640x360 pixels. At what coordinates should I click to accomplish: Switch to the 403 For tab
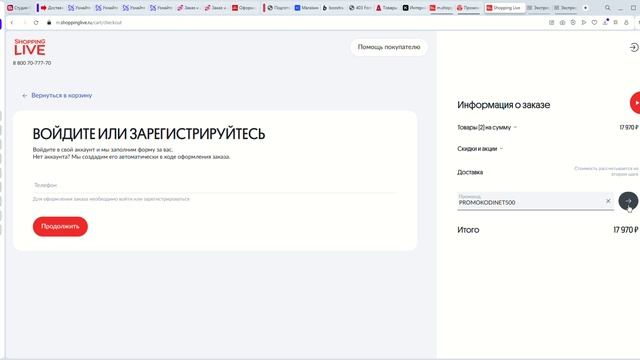[360, 8]
